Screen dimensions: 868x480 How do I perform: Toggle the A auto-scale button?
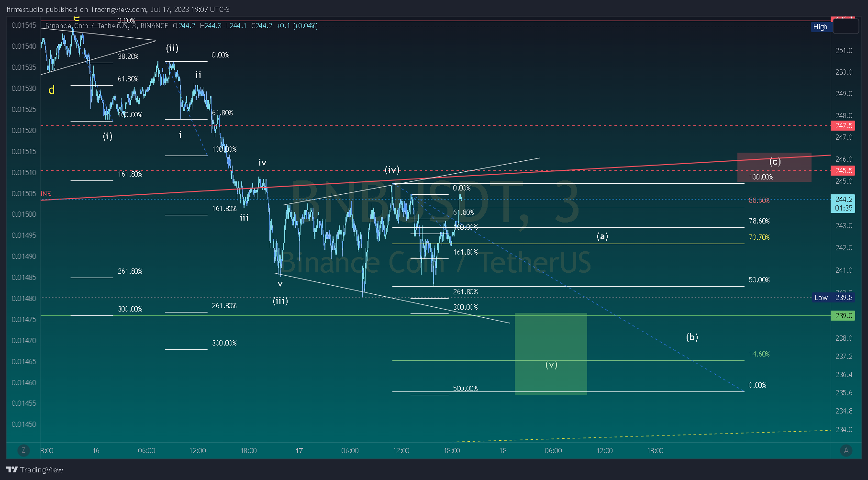pos(846,450)
